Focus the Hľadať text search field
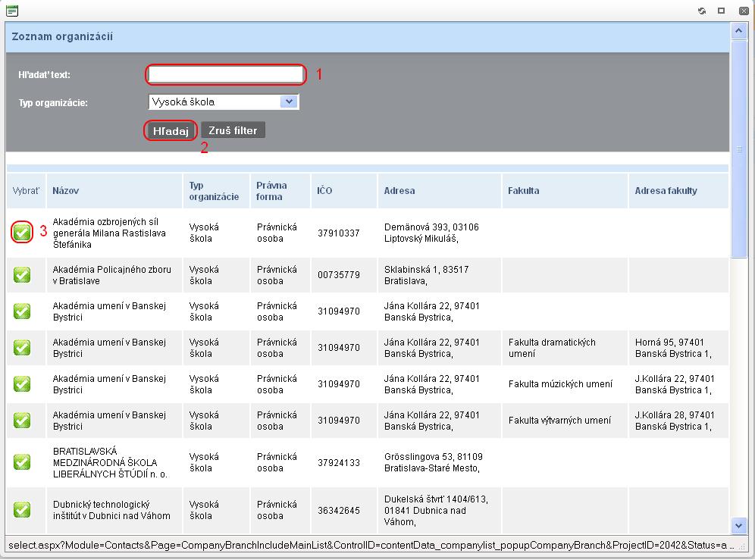Image resolution: width=755 pixels, height=560 pixels. pyautogui.click(x=226, y=74)
